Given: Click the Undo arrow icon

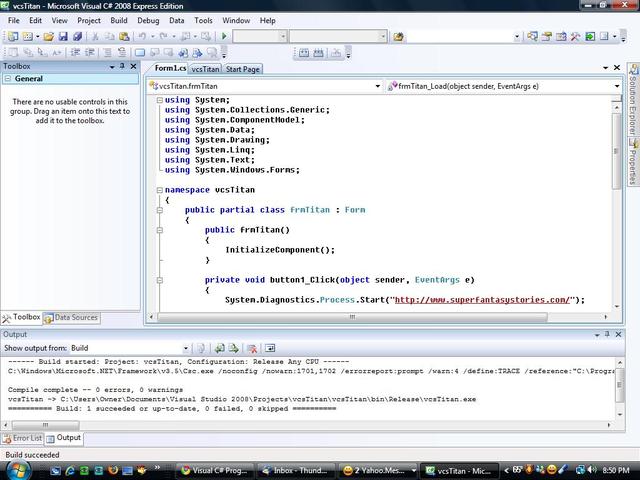Looking at the screenshot, I should pos(142,36).
